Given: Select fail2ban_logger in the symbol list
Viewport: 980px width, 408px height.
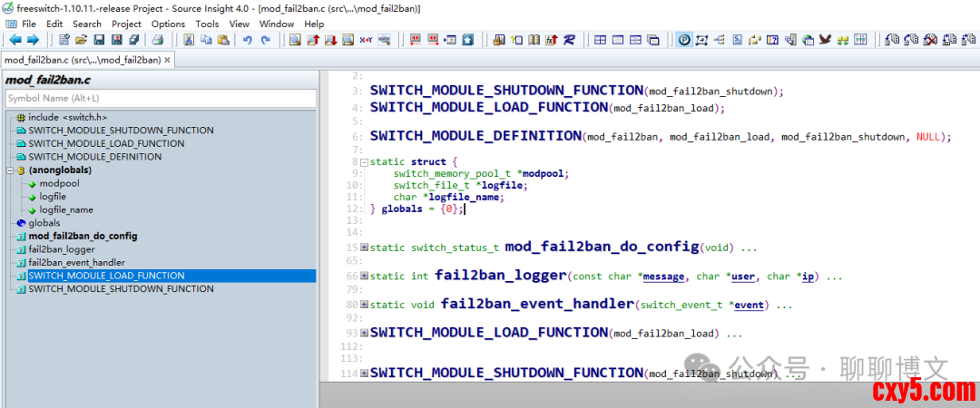Looking at the screenshot, I should pos(62,249).
